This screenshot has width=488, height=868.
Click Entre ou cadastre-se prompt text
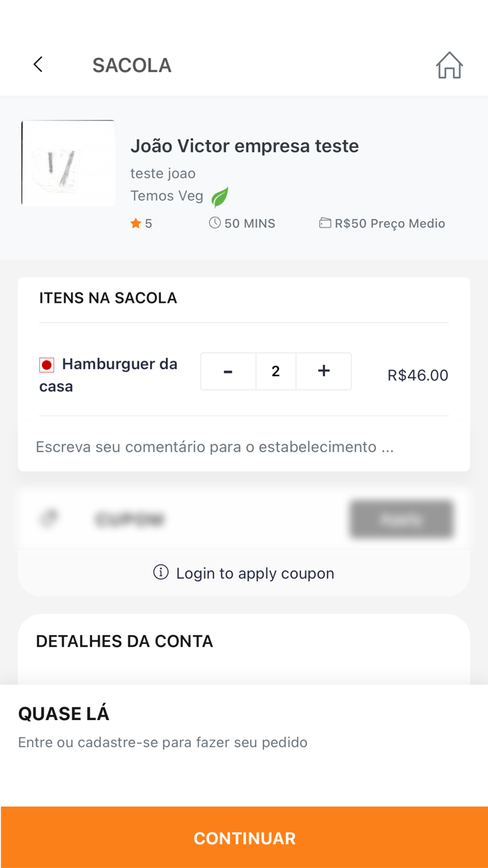click(x=161, y=742)
